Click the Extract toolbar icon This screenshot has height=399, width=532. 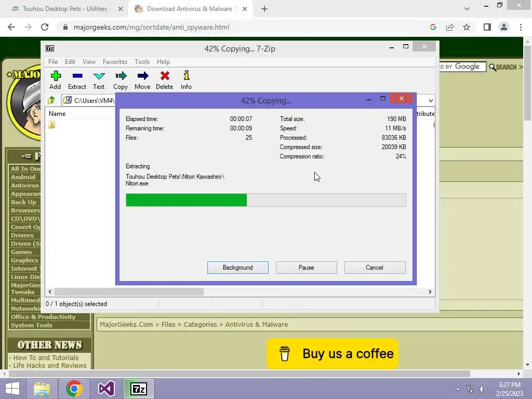[77, 80]
